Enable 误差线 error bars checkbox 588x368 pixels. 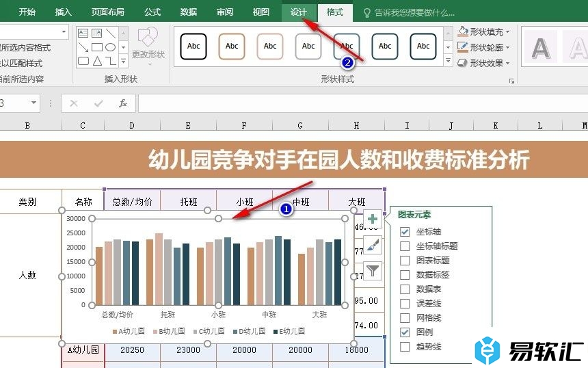405,304
